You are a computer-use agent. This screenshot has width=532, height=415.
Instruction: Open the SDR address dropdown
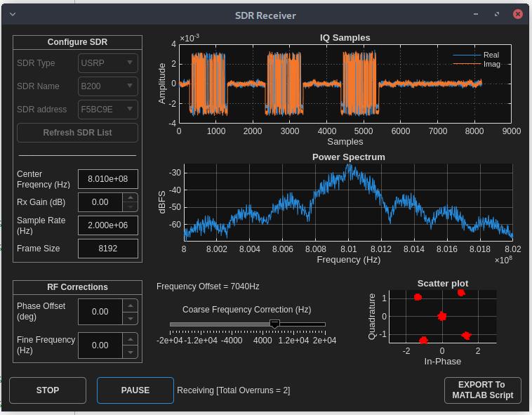tap(108, 110)
